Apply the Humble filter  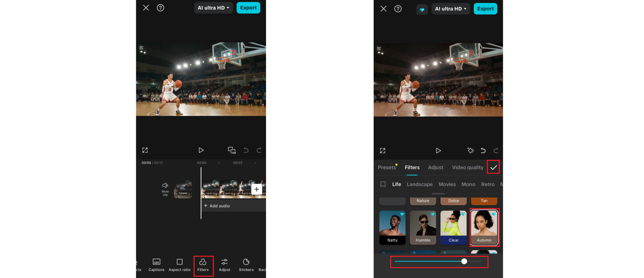coord(423,227)
